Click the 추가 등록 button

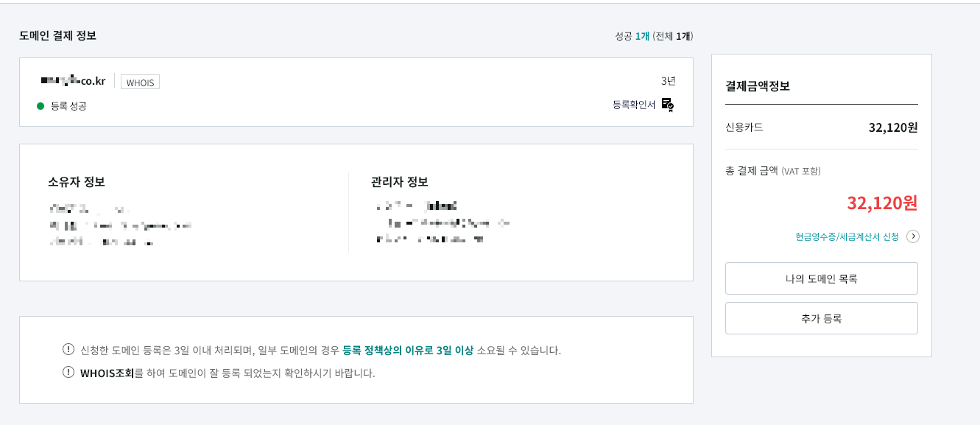(821, 317)
